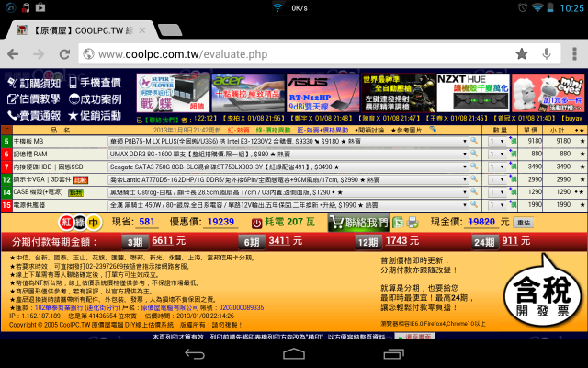The height and width of the screenshot is (368, 588).
Task: Open the 102華泰商業銀行 bank link
Action: click(x=77, y=307)
